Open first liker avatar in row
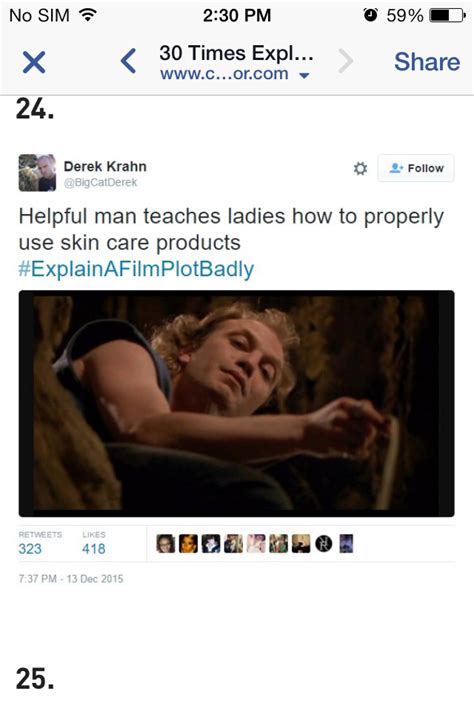The width and height of the screenshot is (474, 711). 166,544
